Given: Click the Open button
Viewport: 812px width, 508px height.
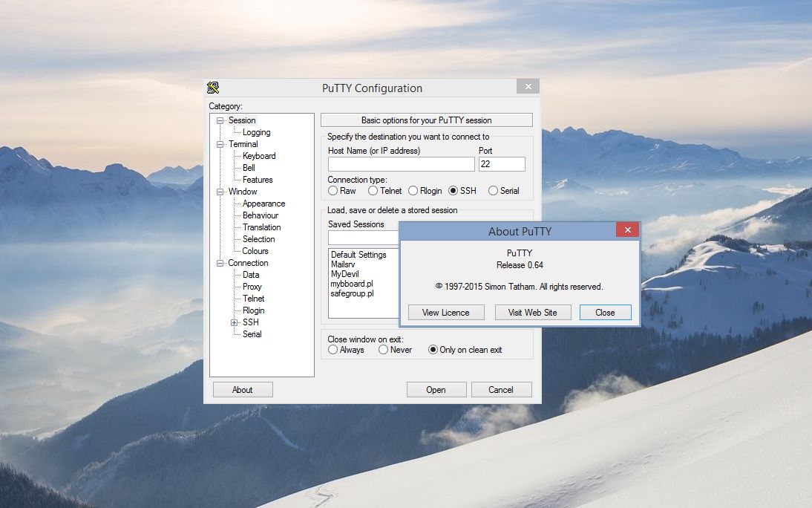Looking at the screenshot, I should click(x=436, y=390).
